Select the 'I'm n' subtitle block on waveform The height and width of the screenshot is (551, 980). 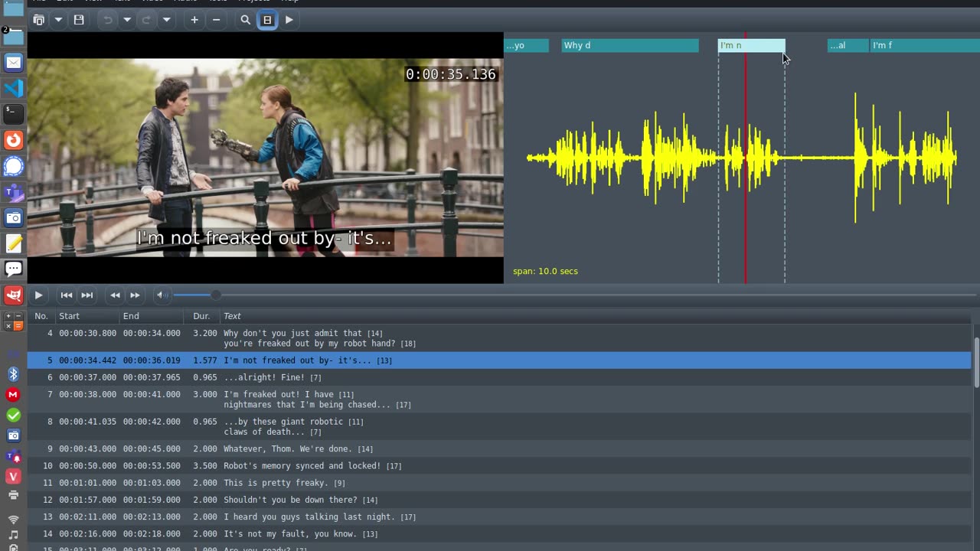(x=751, y=46)
